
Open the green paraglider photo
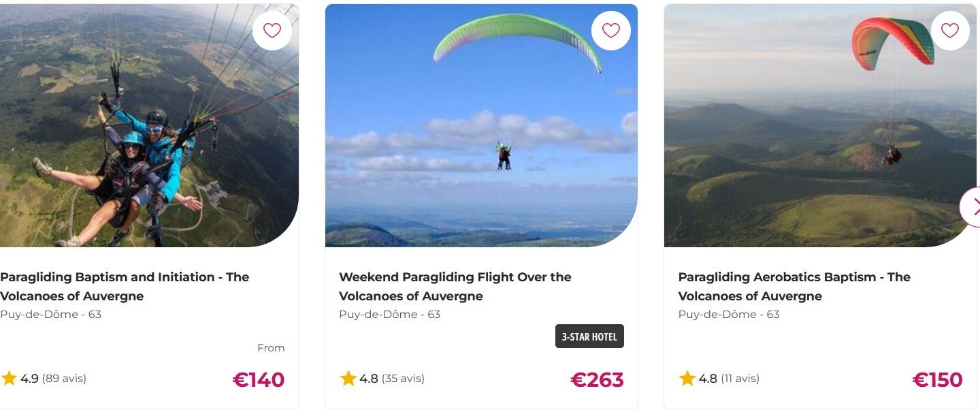pos(481,136)
